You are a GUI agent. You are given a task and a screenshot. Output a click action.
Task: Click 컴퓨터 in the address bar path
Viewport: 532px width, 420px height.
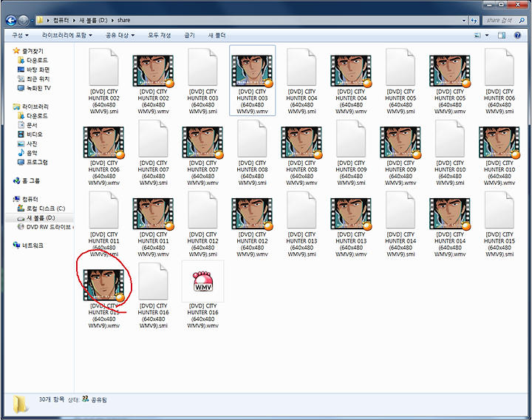(61, 21)
